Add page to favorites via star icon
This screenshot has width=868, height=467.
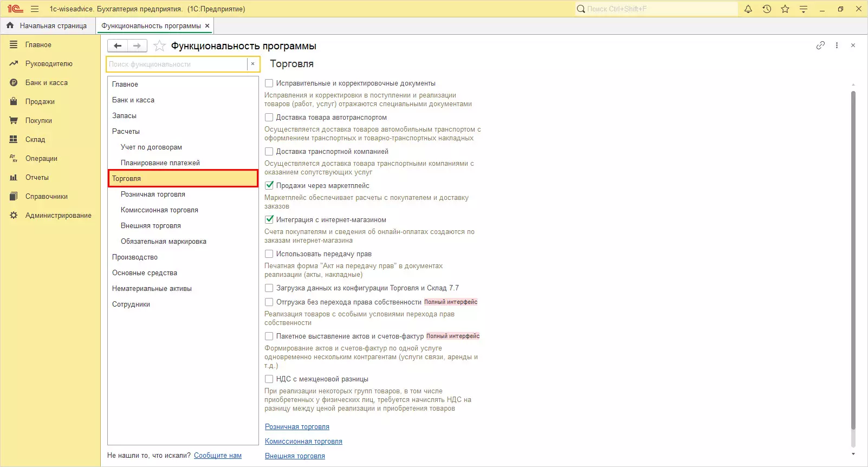(159, 46)
